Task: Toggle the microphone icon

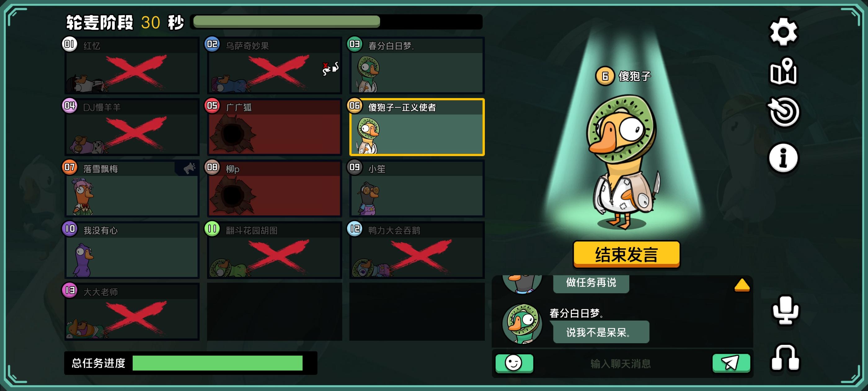Action: (785, 310)
